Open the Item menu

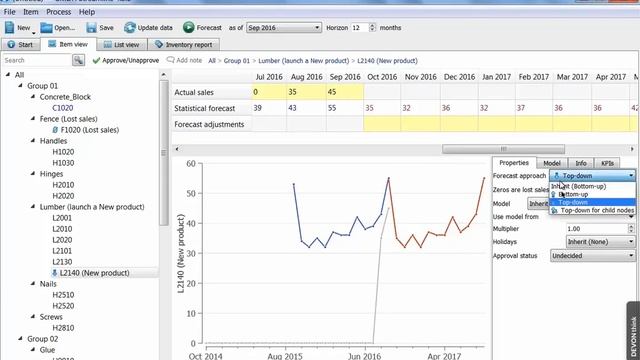click(31, 12)
